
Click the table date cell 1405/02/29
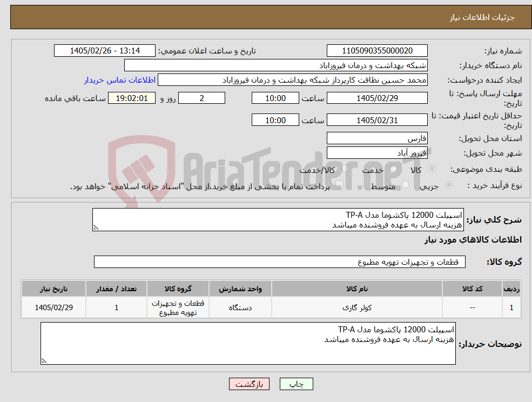coord(53,307)
